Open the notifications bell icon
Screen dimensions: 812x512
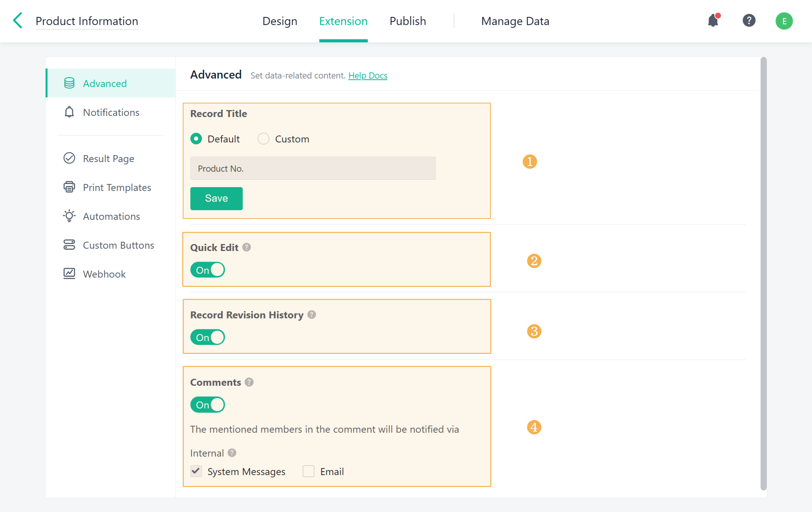coord(713,21)
